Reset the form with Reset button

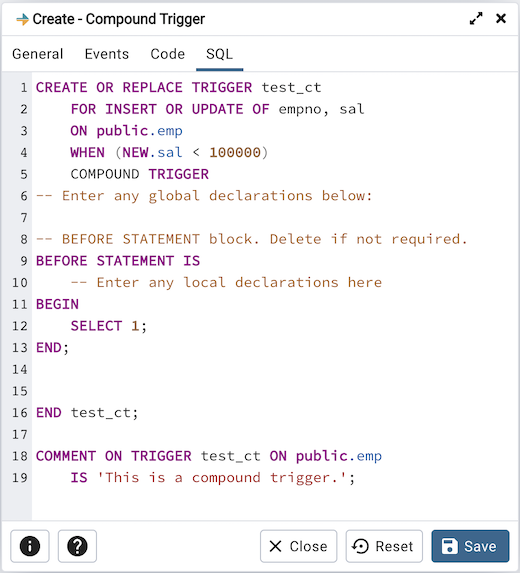(x=384, y=546)
